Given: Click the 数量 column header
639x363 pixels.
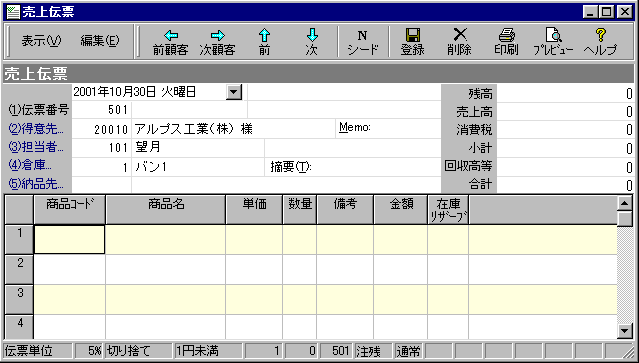Looking at the screenshot, I should (x=300, y=209).
